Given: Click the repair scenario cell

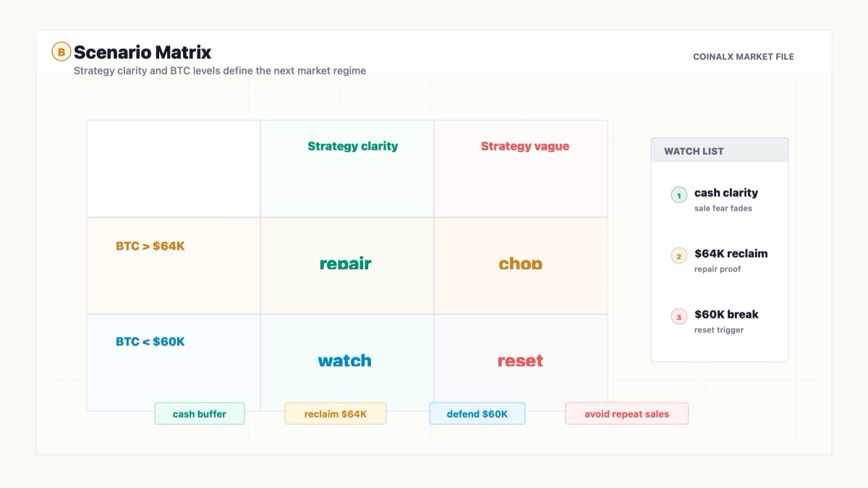Looking at the screenshot, I should 347,265.
